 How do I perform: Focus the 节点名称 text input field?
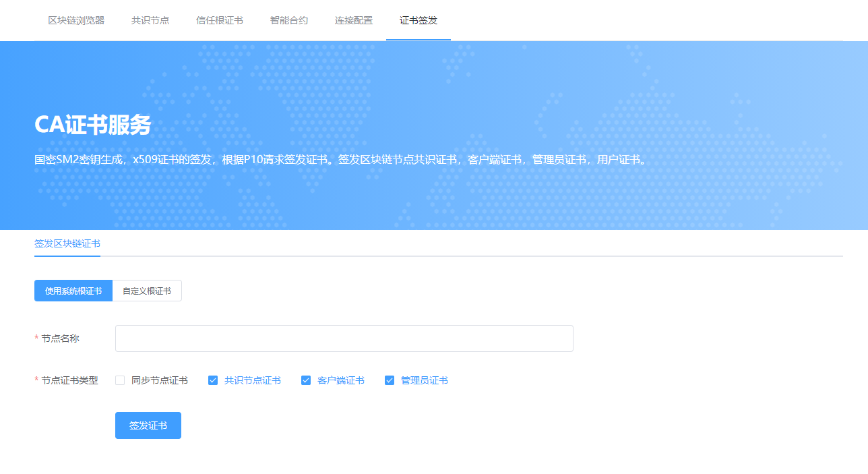click(x=344, y=338)
